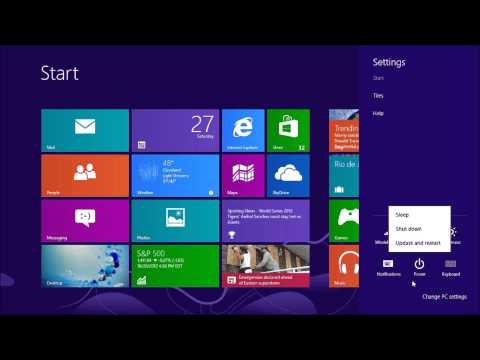Open the S&P 500 Finance tile
This screenshot has width=480, height=360.
pos(175,266)
